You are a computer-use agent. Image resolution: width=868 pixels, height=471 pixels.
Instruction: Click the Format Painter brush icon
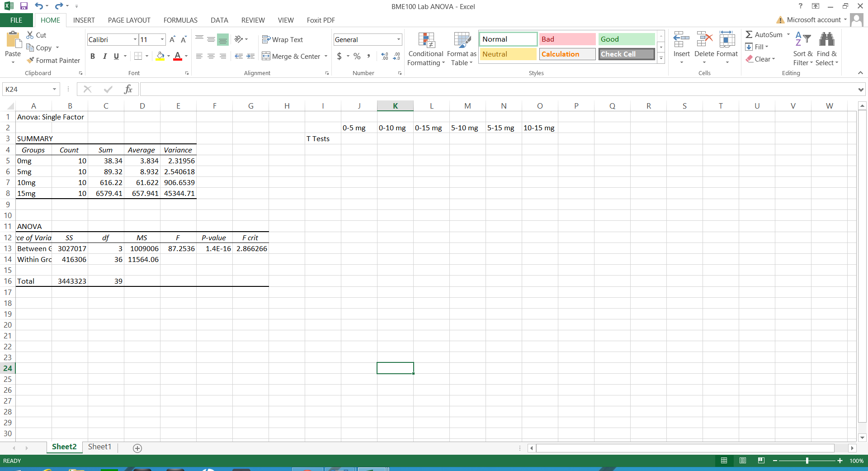pyautogui.click(x=30, y=60)
